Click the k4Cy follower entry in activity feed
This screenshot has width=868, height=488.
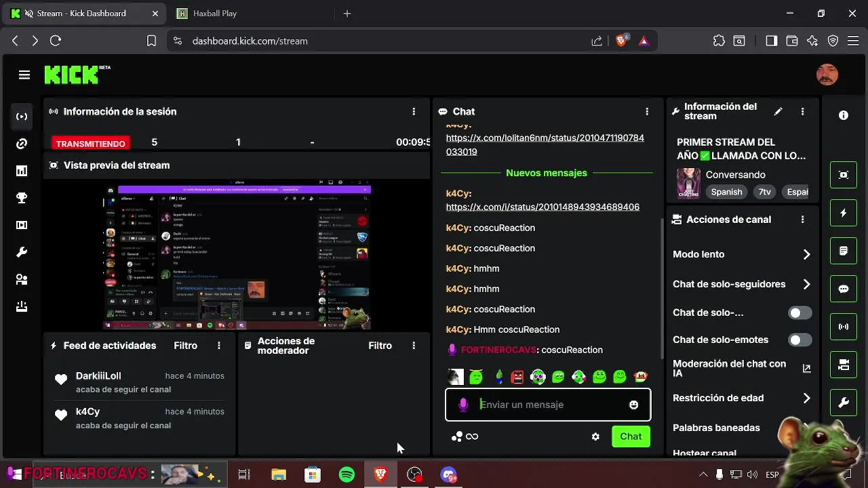click(140, 418)
